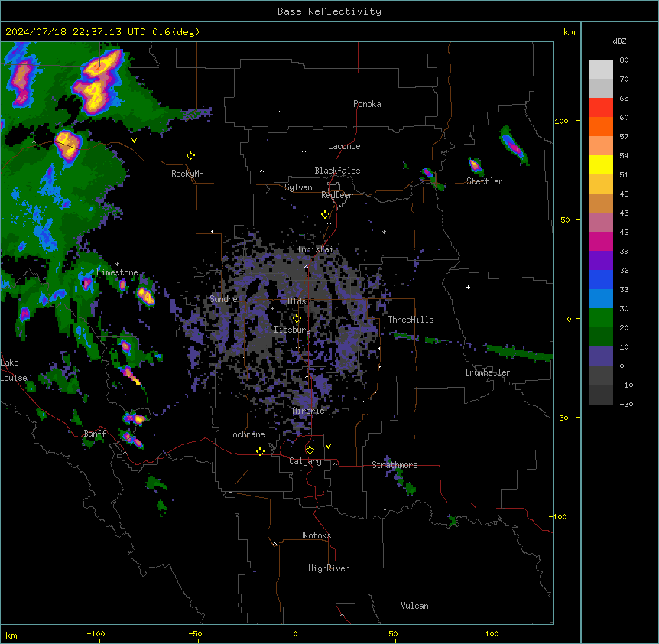Click the yellow swatch between 54 and 51 dBZ

[601, 165]
